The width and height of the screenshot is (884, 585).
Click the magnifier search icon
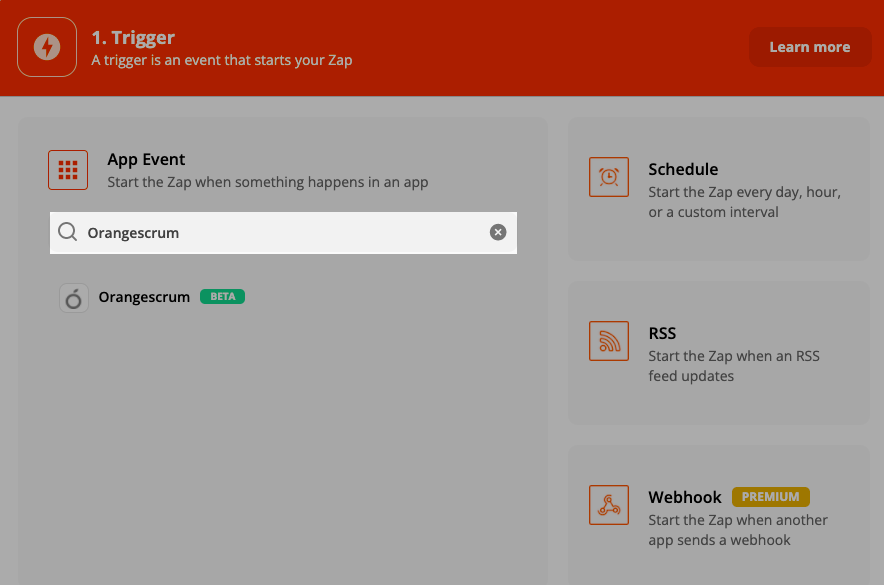[x=68, y=232]
